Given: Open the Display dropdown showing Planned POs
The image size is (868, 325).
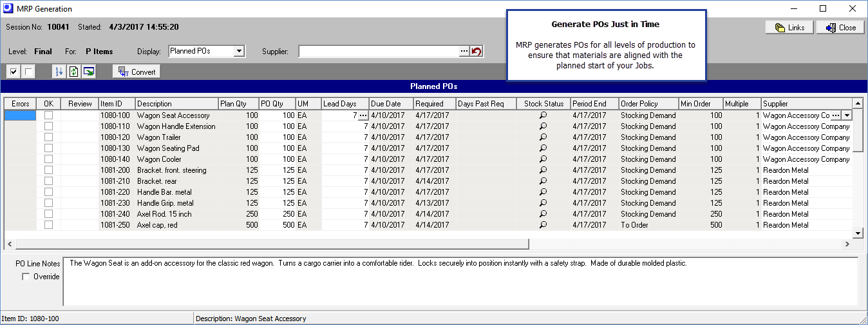Looking at the screenshot, I should point(239,51).
